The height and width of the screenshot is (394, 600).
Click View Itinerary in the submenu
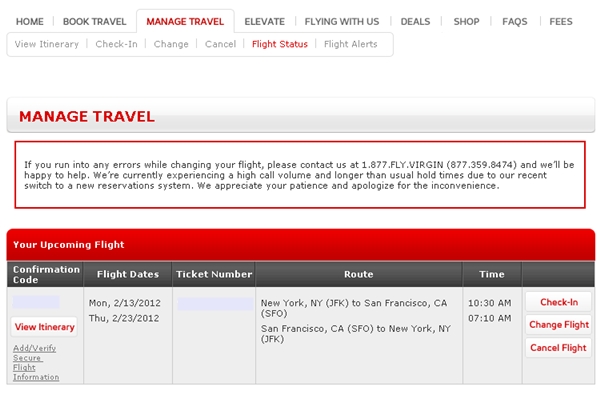47,44
